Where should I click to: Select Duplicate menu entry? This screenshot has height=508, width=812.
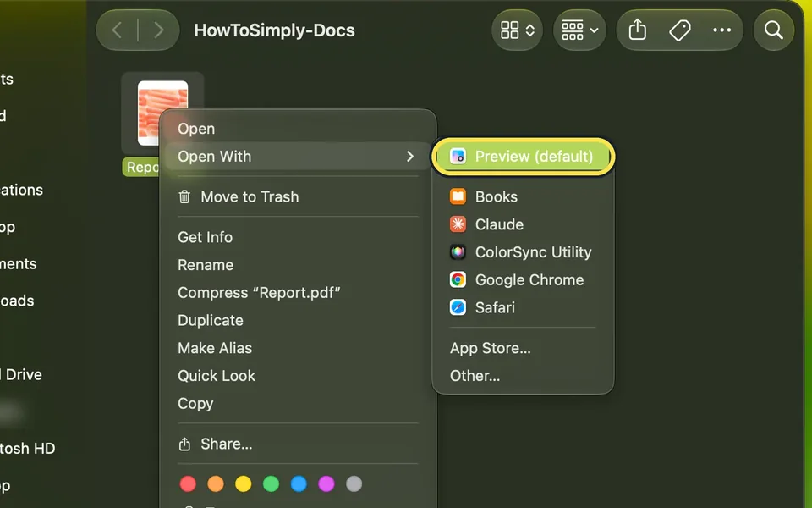tap(298, 320)
